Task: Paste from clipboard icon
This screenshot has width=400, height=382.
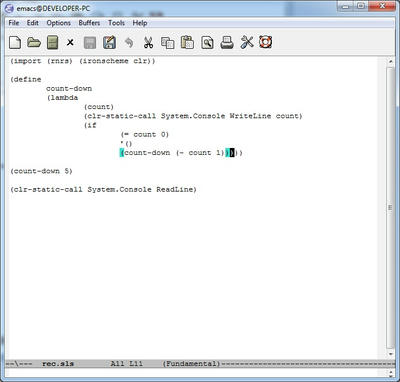Action: click(187, 43)
